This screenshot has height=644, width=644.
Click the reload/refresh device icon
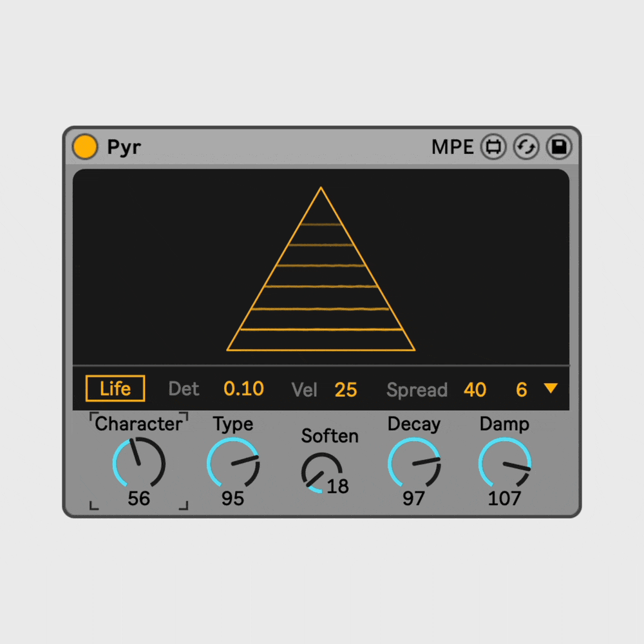[526, 147]
